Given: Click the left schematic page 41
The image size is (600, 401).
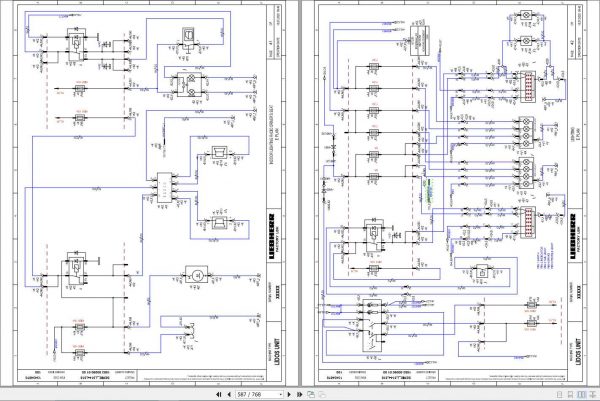Looking at the screenshot, I should point(149,193).
